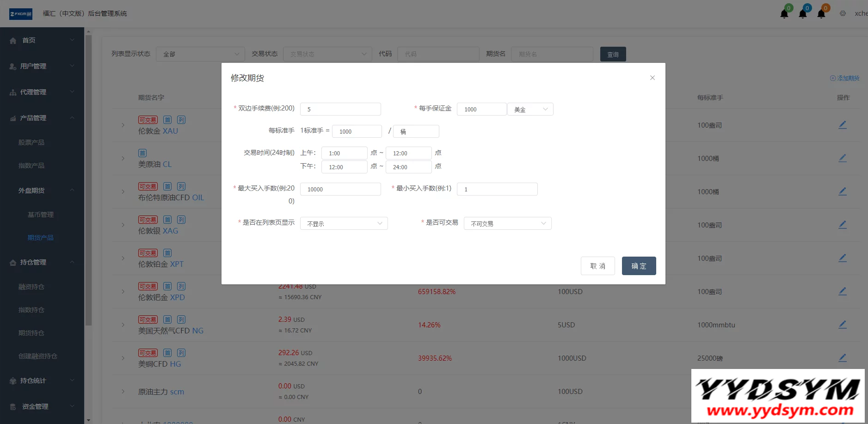Click the 最大买入手数 input field

pos(340,189)
